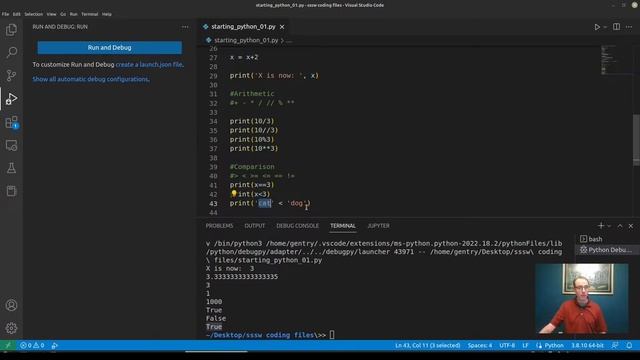
Task: Run Python file with play icon
Action: [597, 27]
